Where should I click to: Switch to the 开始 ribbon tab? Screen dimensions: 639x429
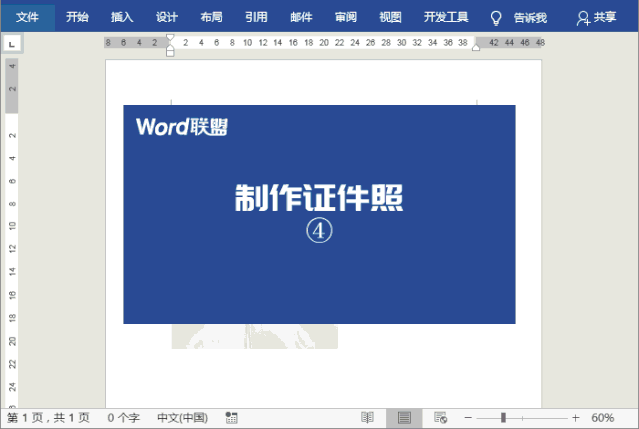pos(77,17)
